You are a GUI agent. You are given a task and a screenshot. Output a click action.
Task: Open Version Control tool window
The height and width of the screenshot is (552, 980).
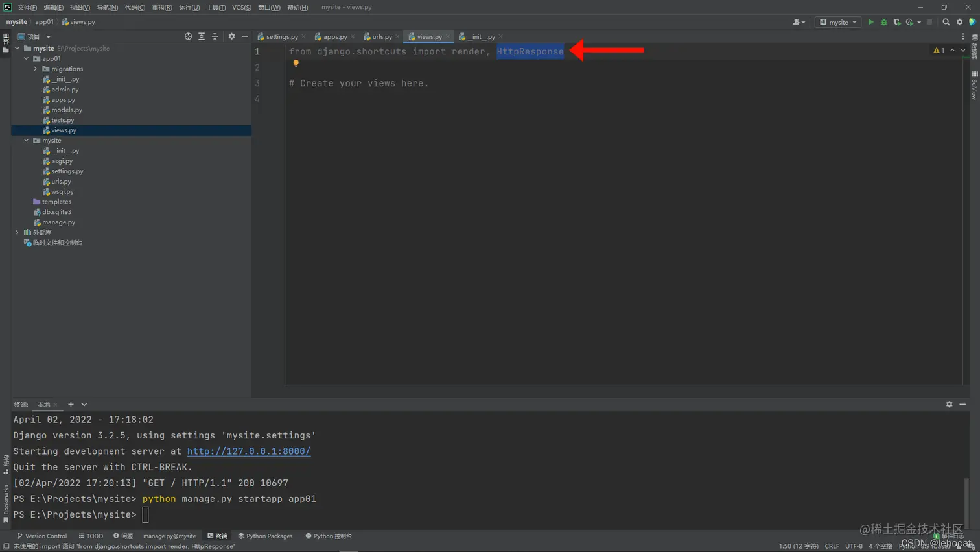pos(41,536)
